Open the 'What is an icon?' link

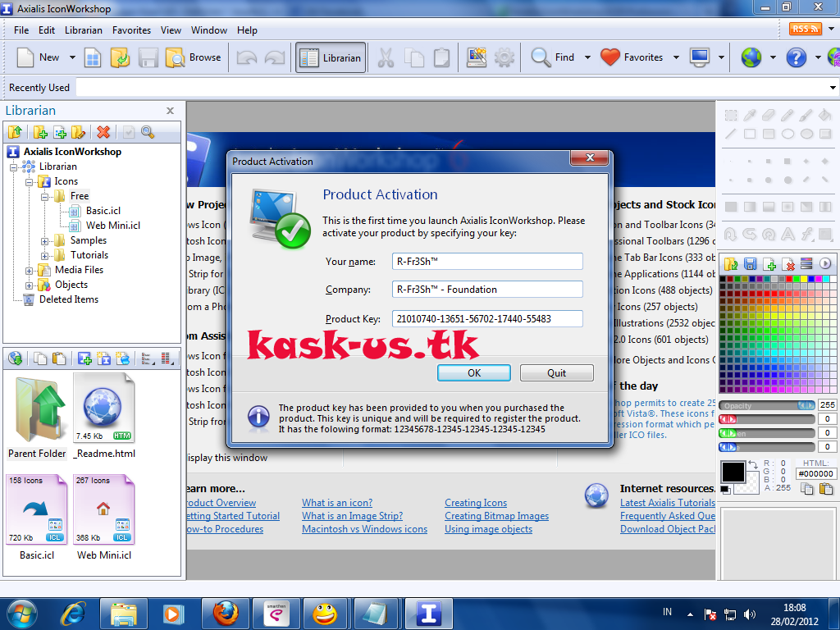point(337,503)
